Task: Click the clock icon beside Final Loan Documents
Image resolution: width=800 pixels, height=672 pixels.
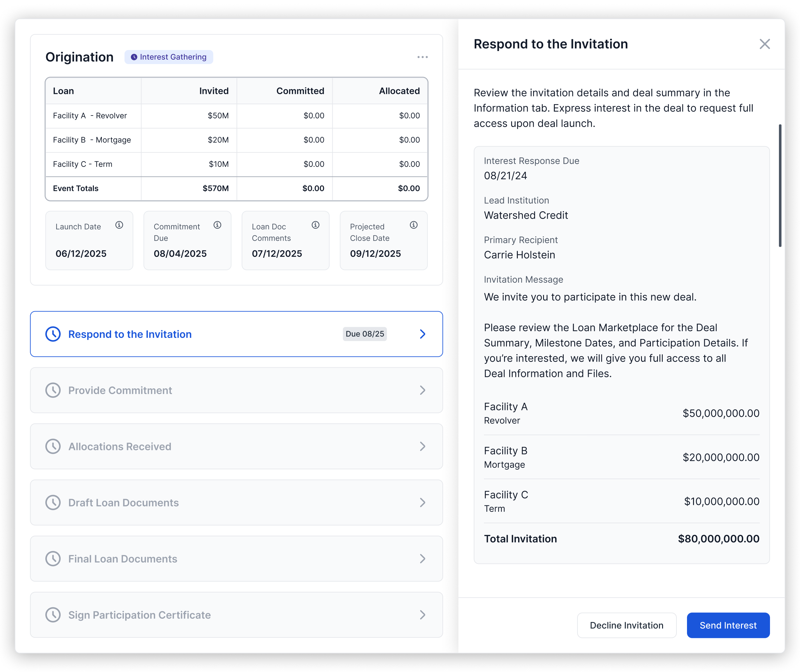Action: pyautogui.click(x=53, y=559)
